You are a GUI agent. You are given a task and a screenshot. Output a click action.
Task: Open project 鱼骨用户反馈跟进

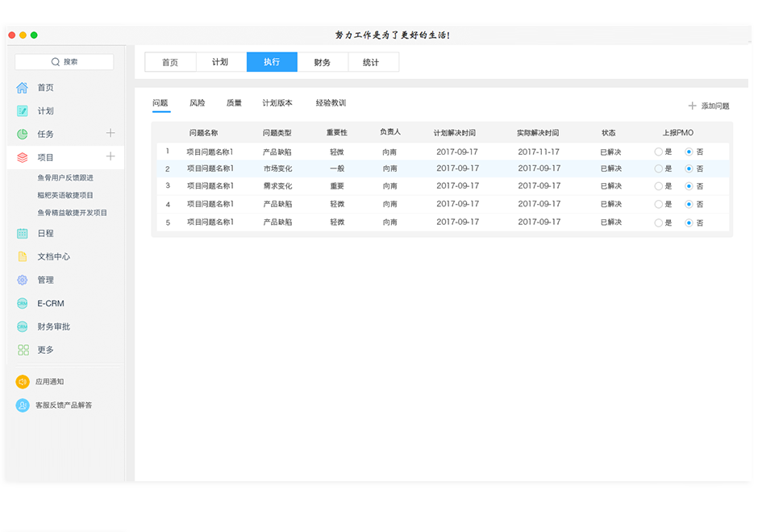pos(65,178)
